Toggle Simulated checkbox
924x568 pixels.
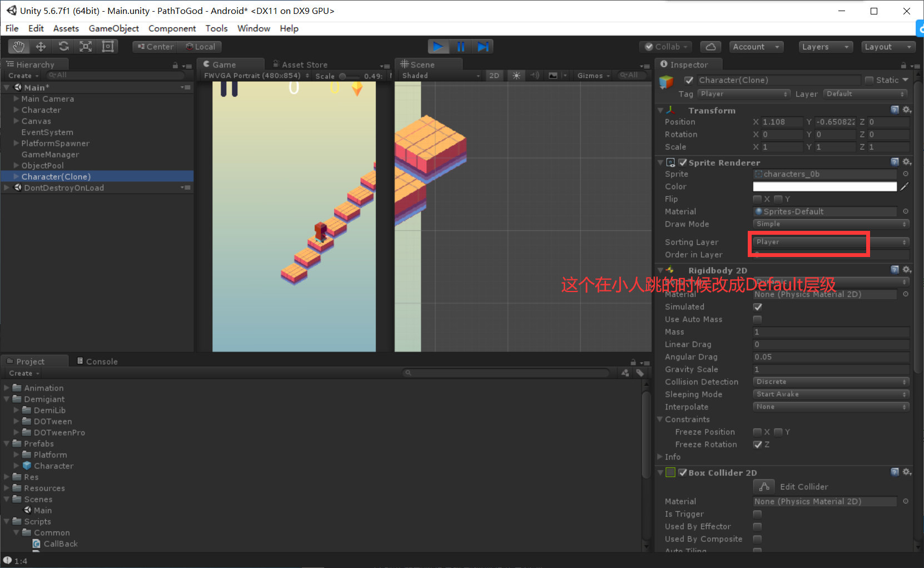pyautogui.click(x=757, y=307)
